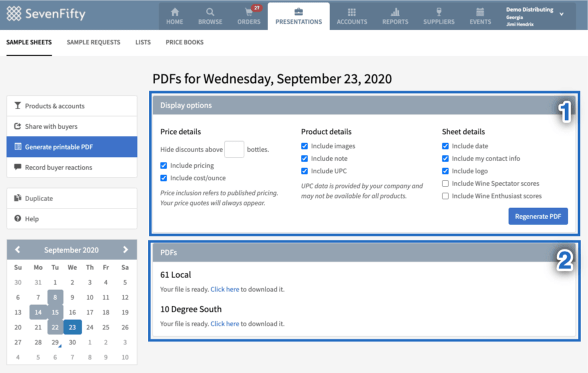Enable Include Wine Spectator scores
The height and width of the screenshot is (373, 588).
445,183
